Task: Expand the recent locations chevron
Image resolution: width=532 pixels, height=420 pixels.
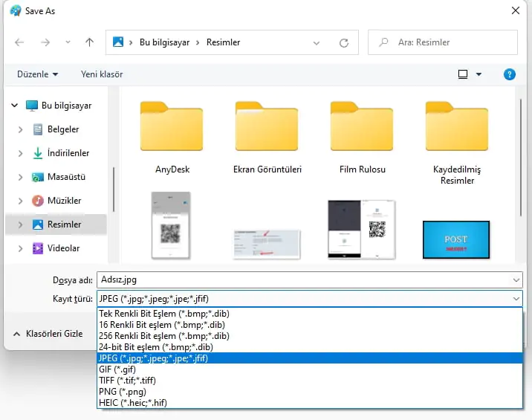Action: pyautogui.click(x=68, y=42)
